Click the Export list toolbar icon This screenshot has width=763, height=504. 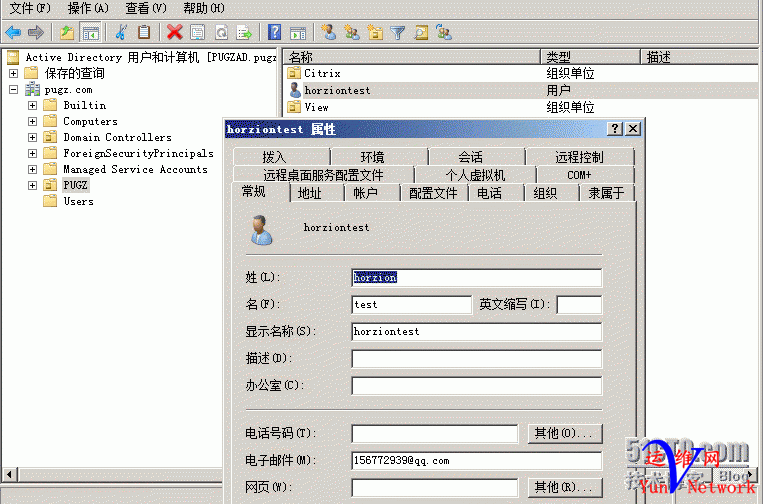[244, 33]
